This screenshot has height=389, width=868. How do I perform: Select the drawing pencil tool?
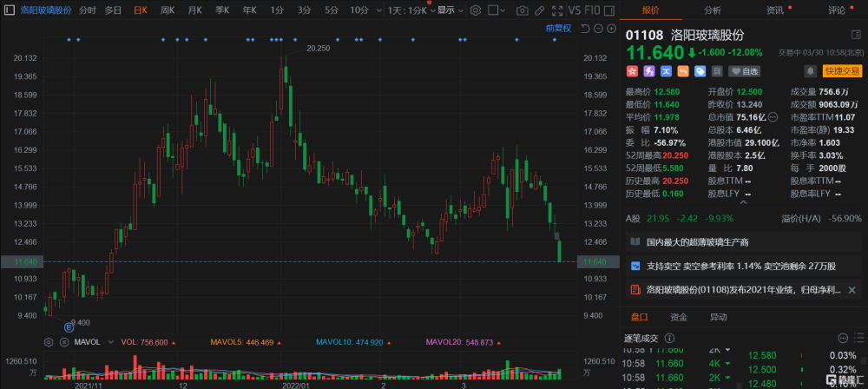pos(540,10)
